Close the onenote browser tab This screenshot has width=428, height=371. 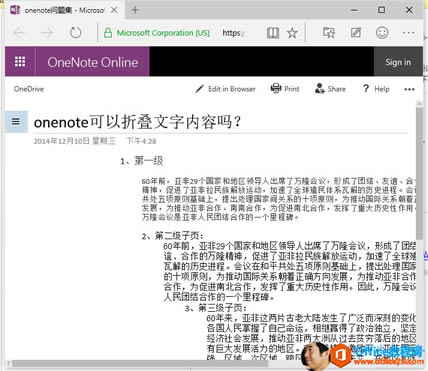point(114,10)
